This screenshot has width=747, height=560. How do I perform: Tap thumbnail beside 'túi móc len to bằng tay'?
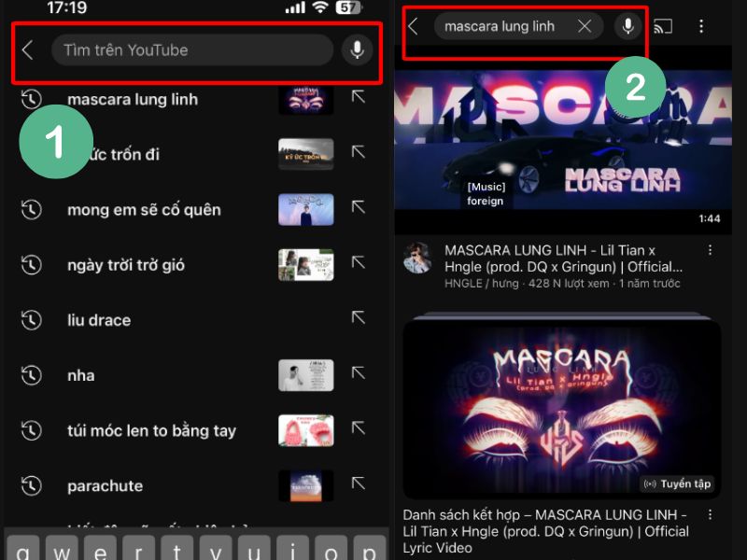305,430
